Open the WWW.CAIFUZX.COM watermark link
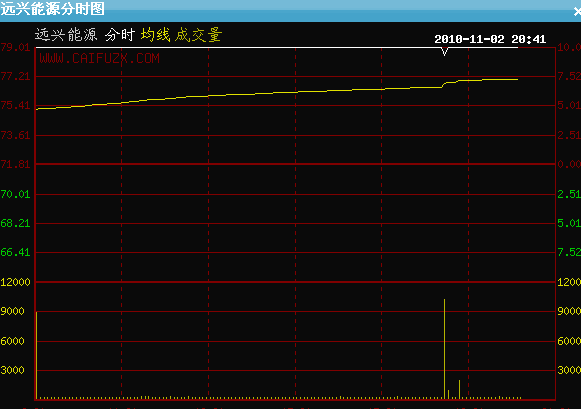 coord(100,58)
